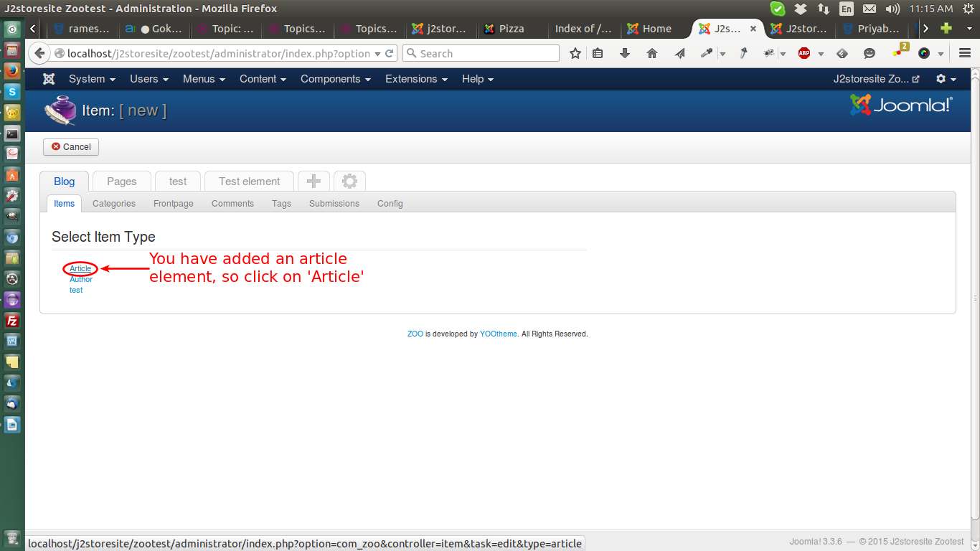Image resolution: width=980 pixels, height=551 pixels.
Task: Open the chat smiley icon
Action: [x=870, y=53]
